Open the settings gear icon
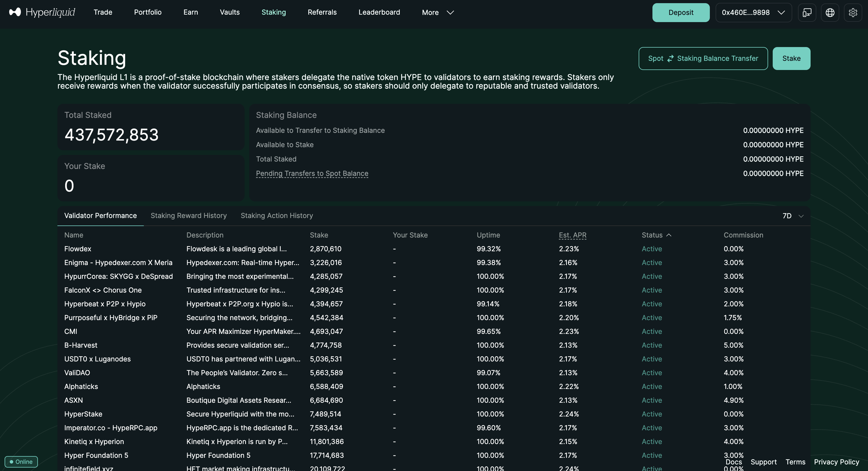This screenshot has height=471, width=868. (853, 12)
